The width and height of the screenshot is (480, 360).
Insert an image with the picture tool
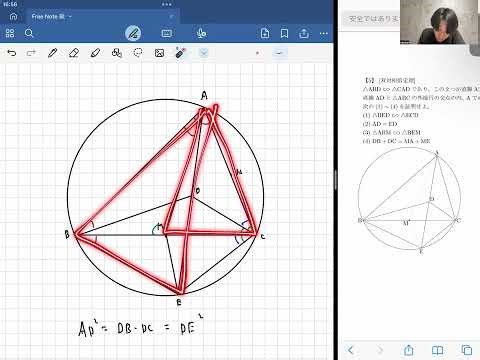tap(159, 53)
